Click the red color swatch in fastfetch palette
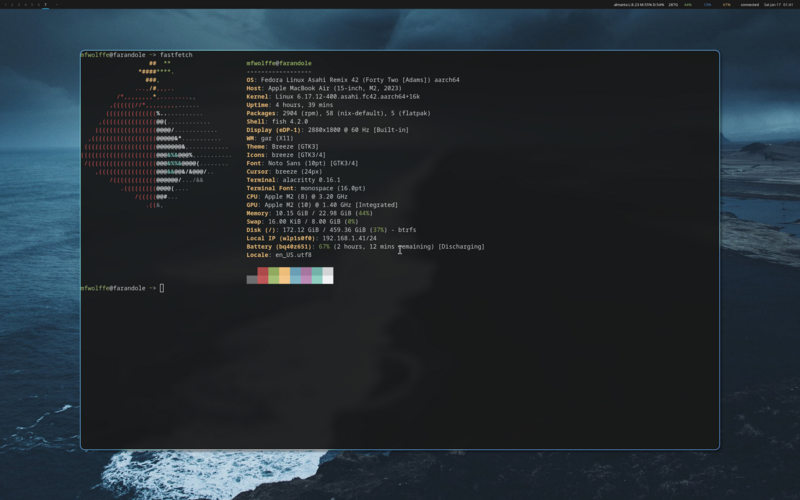This screenshot has height=500, width=800. [263, 276]
